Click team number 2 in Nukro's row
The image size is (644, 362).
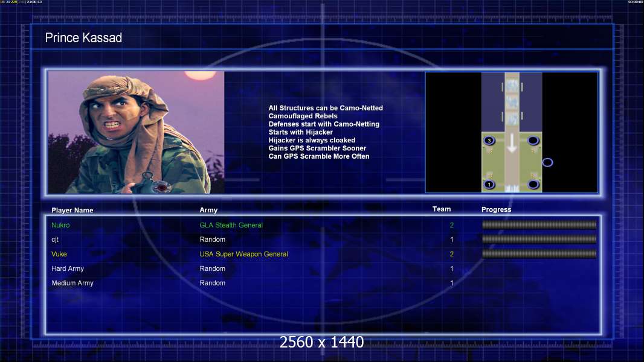(452, 225)
